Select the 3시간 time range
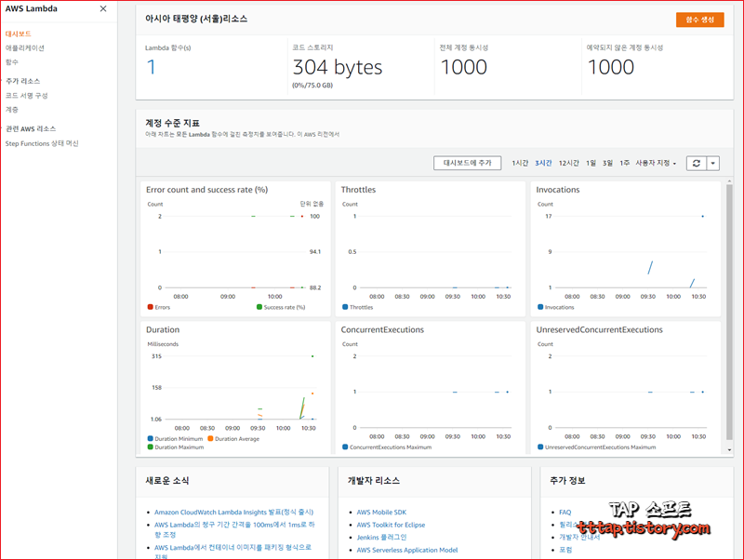Screen dimensions: 744x560 coord(543,163)
